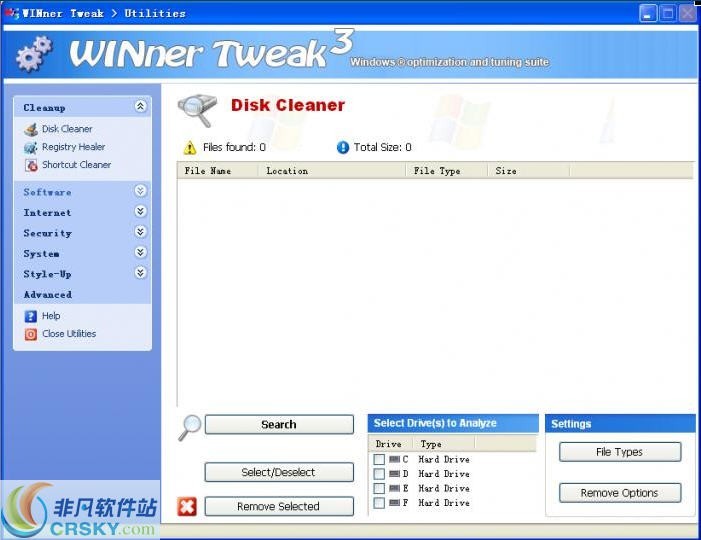Select the Style-Up category label
This screenshot has width=701, height=540.
click(47, 274)
